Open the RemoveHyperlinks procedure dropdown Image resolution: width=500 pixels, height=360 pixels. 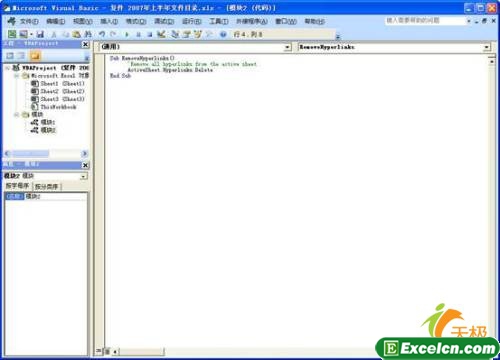click(x=487, y=47)
